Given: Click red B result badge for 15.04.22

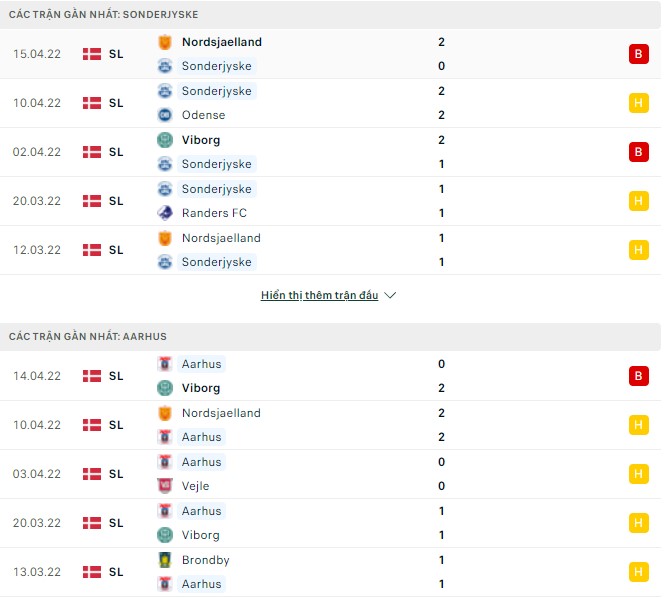Looking at the screenshot, I should (x=637, y=54).
